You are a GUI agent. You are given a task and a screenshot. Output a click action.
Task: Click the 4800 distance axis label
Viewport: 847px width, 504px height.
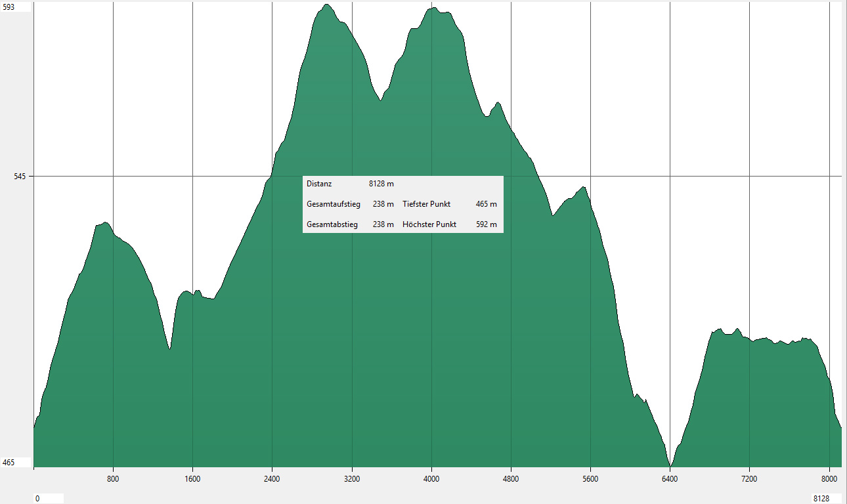tap(511, 478)
